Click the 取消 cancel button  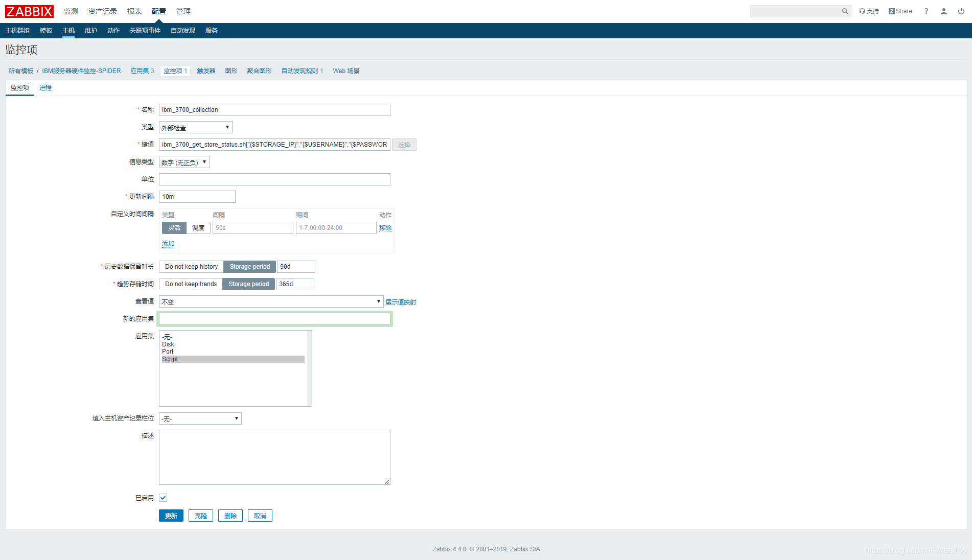(260, 516)
